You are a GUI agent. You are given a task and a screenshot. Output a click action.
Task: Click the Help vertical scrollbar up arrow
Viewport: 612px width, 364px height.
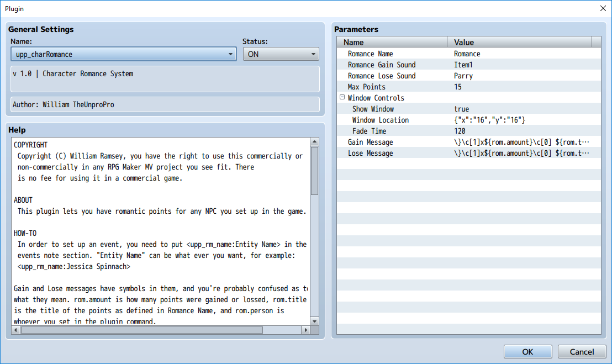[x=314, y=142]
